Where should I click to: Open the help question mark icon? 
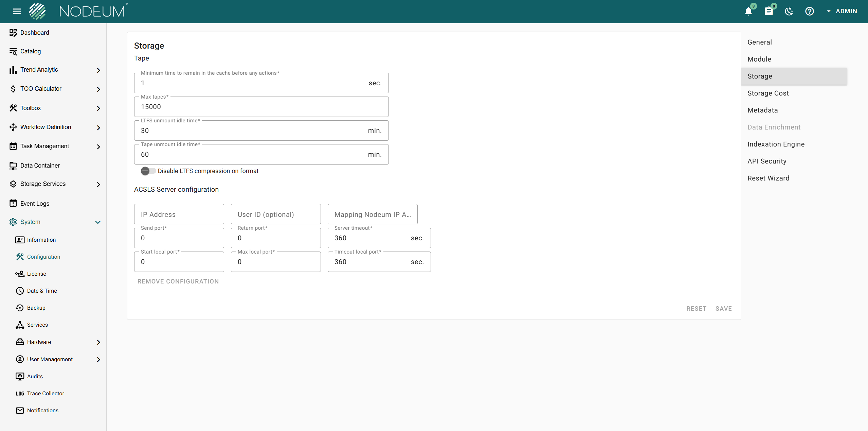tap(809, 12)
